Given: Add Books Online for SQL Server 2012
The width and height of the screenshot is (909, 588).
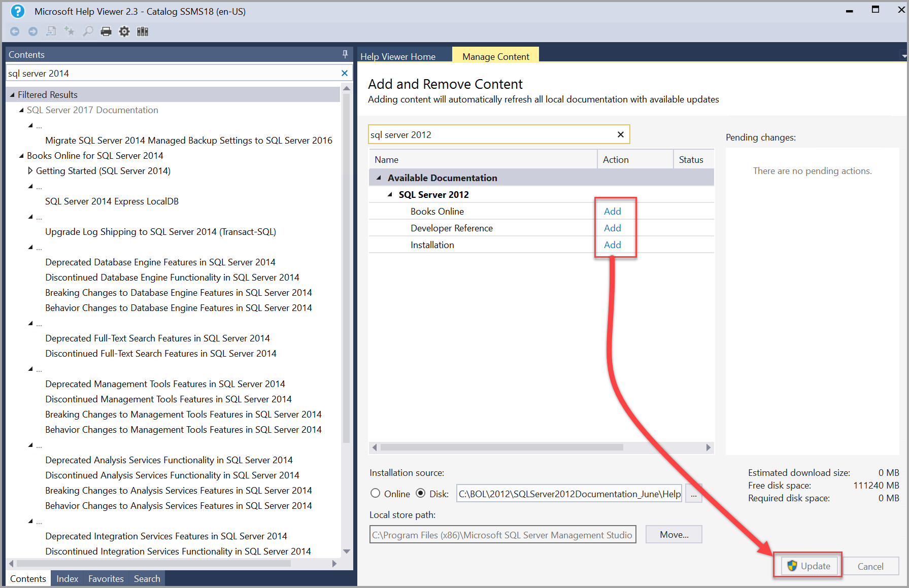Looking at the screenshot, I should pos(612,211).
